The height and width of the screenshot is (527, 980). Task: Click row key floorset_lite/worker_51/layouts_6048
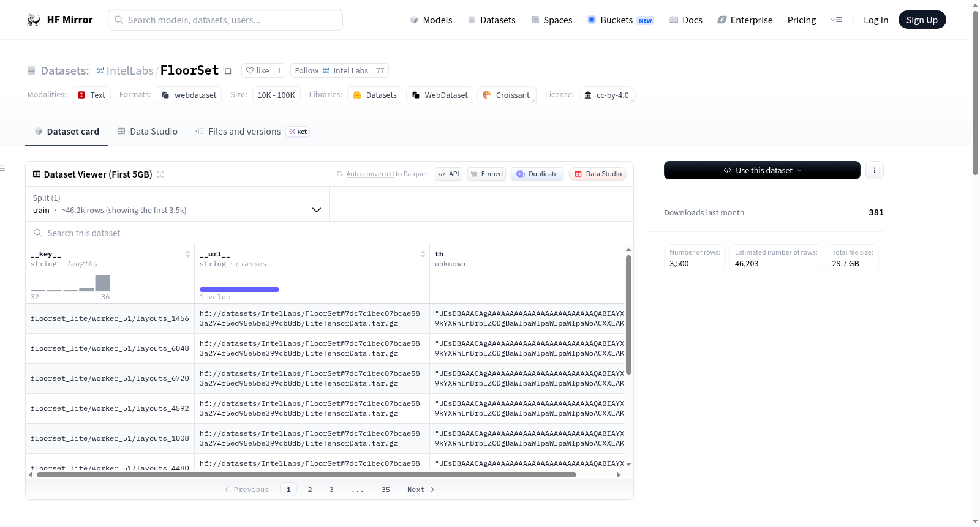(110, 348)
